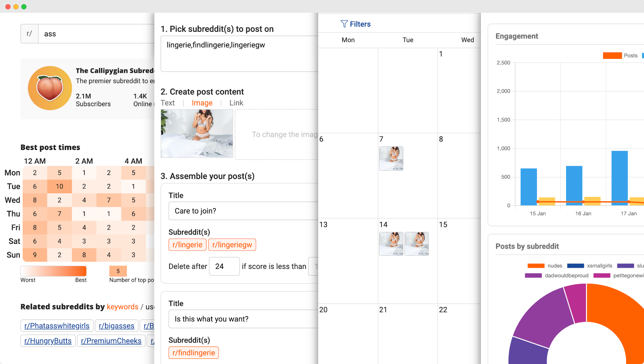644x364 pixels.
Task: Click the uploaded image thumbnail preview
Action: 197,134
